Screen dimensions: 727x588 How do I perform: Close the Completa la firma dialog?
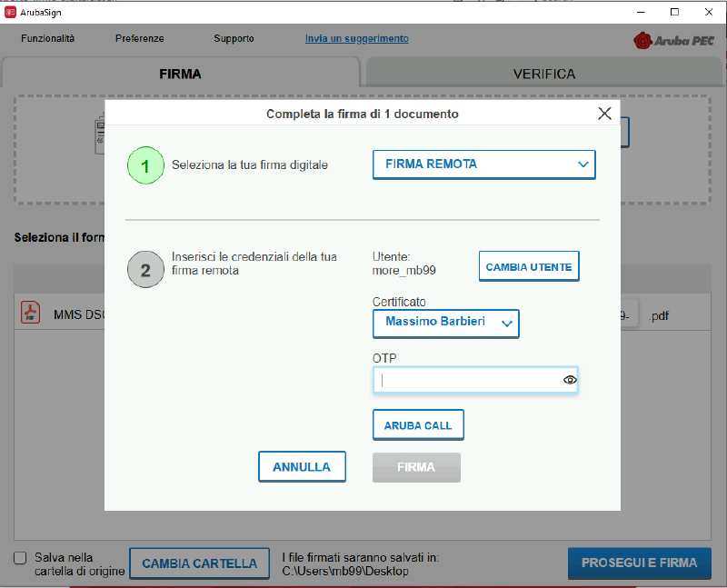604,114
